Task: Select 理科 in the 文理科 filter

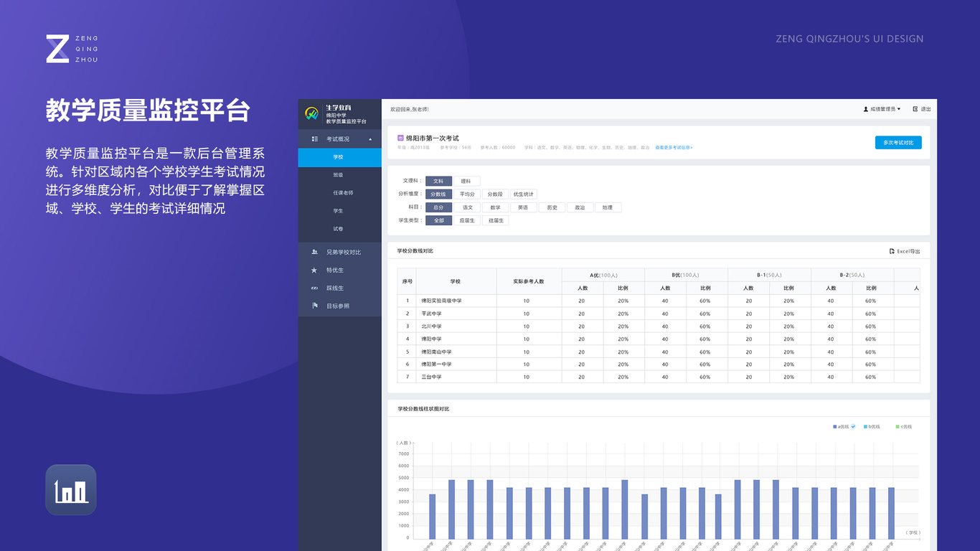Action: 466,182
